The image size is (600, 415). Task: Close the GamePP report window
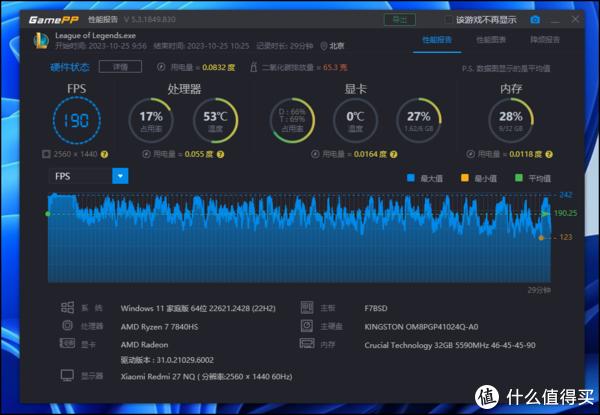pos(575,20)
